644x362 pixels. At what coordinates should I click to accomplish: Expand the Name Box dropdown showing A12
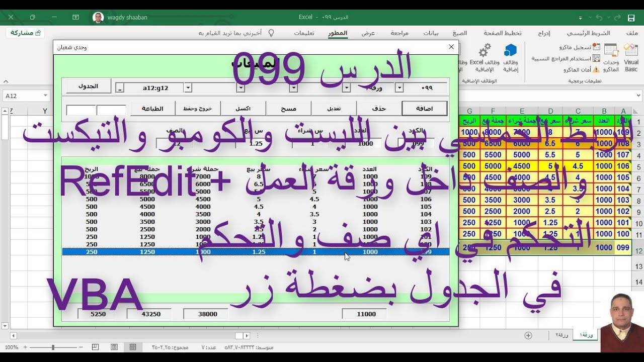tap(46, 96)
